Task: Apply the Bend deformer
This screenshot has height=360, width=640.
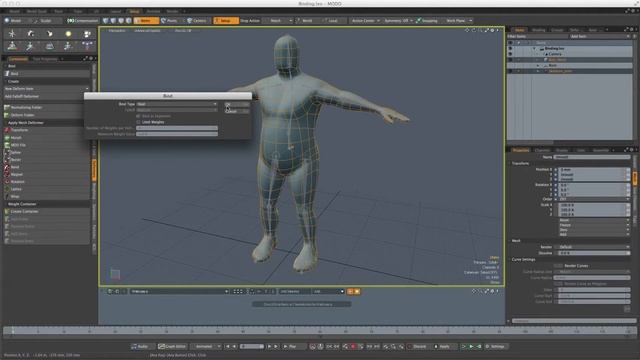Action: click(x=47, y=167)
